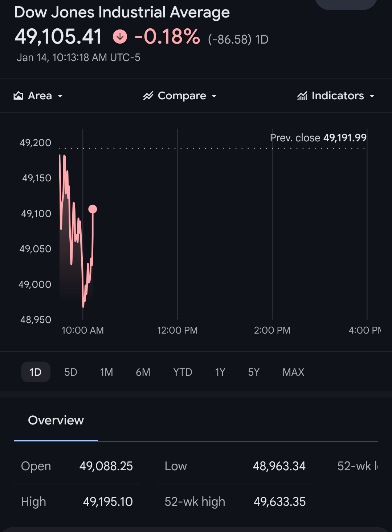The image size is (392, 532).
Task: Click the Area chart type icon
Action: 18,96
